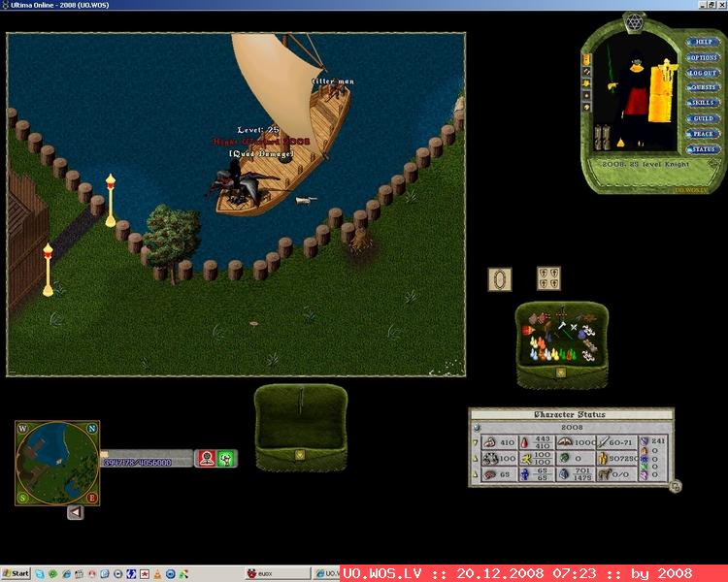This screenshot has height=582, width=728.
Task: Click the physical resist shield value 241
Action: tap(658, 441)
